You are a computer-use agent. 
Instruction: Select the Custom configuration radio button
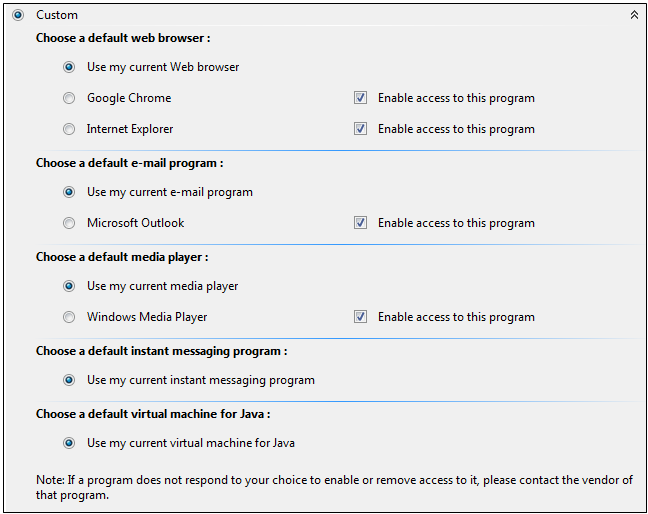(18, 15)
